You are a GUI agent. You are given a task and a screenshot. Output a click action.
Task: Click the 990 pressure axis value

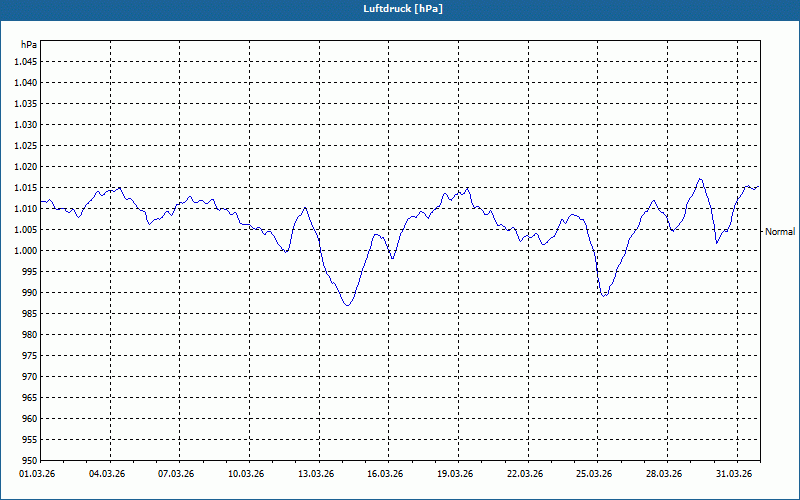(x=30, y=293)
